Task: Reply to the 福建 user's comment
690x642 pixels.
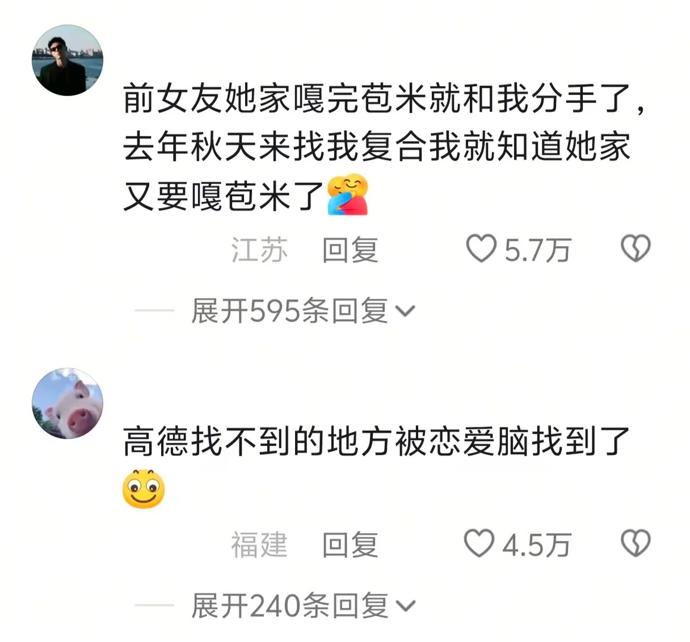Action: [350, 545]
